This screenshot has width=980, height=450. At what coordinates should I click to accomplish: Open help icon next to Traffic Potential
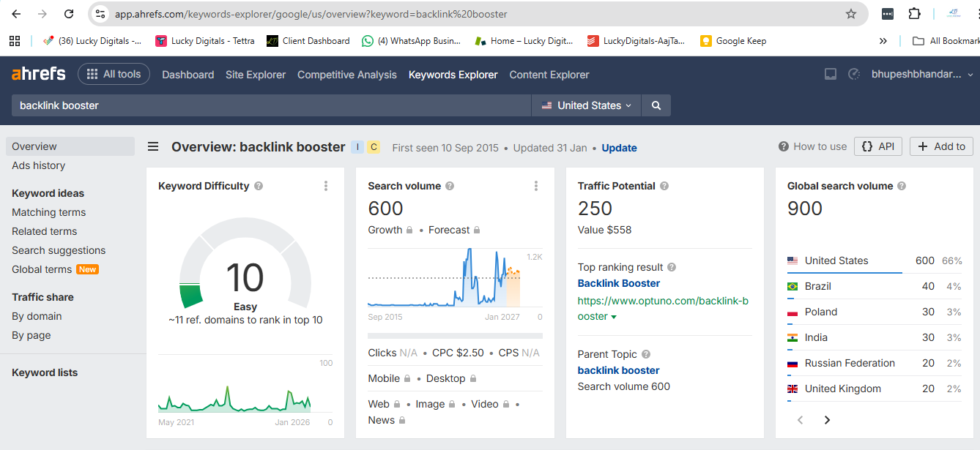point(664,186)
